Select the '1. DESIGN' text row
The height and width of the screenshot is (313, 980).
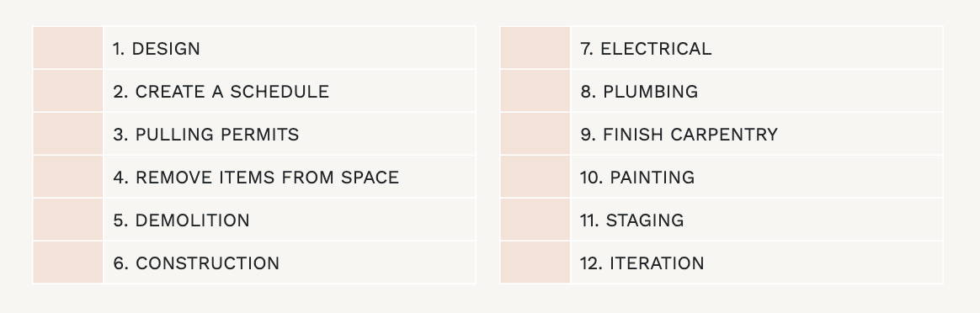point(157,49)
